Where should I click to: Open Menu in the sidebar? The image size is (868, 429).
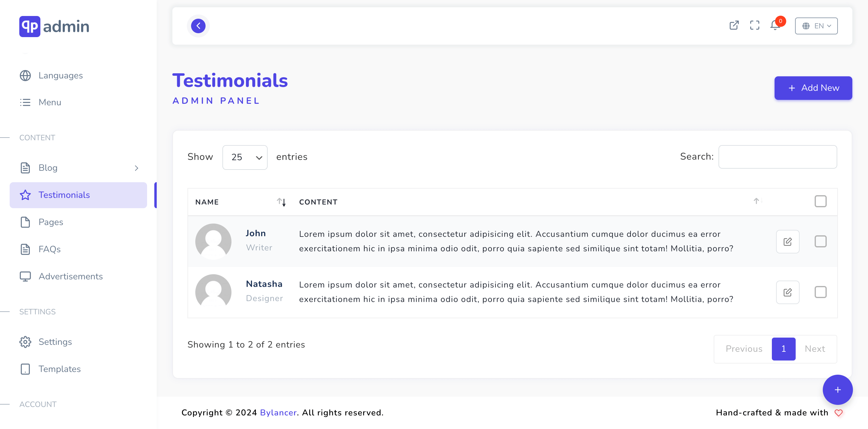[x=50, y=102]
